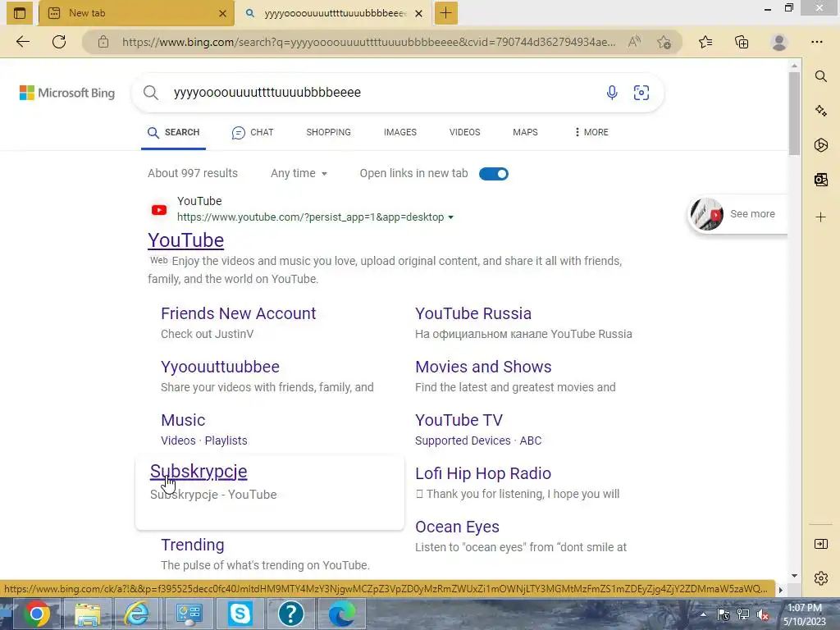Go to Microsoft Bing home logo
The image size is (840, 630).
click(x=67, y=93)
